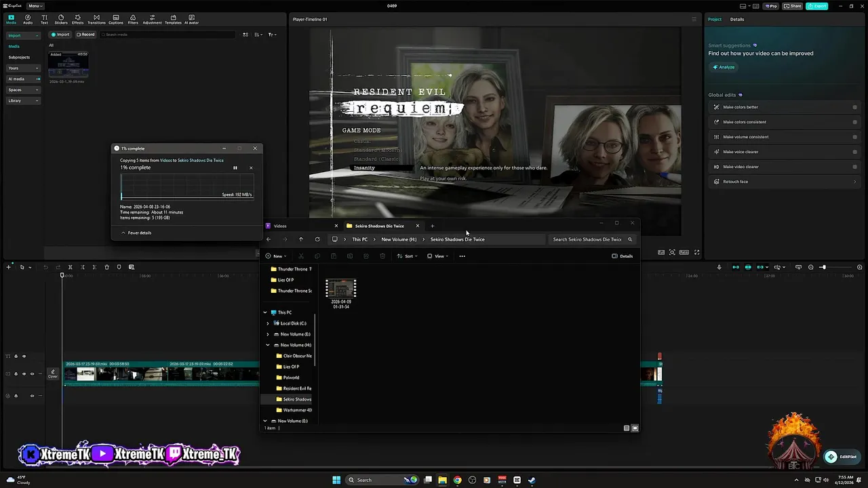
Task: Click the marker shield icon in timeline toolbar
Action: click(x=119, y=267)
